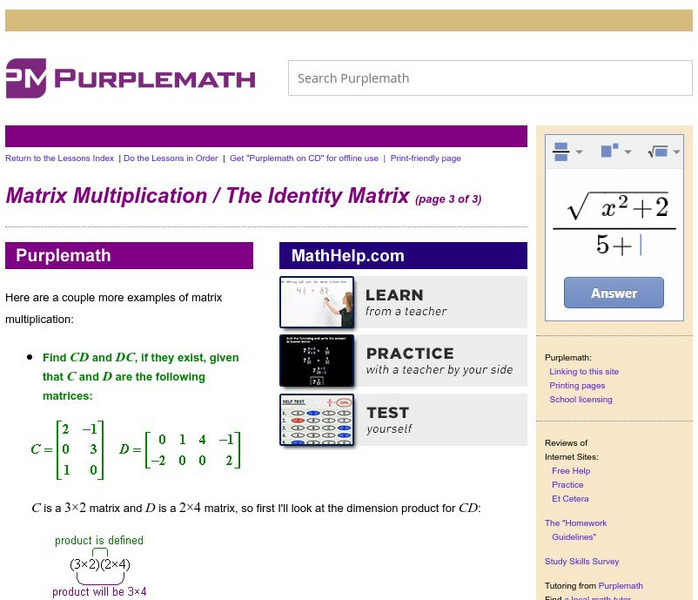
Task: Open the Practice reviews link in sidebar
Action: (568, 485)
